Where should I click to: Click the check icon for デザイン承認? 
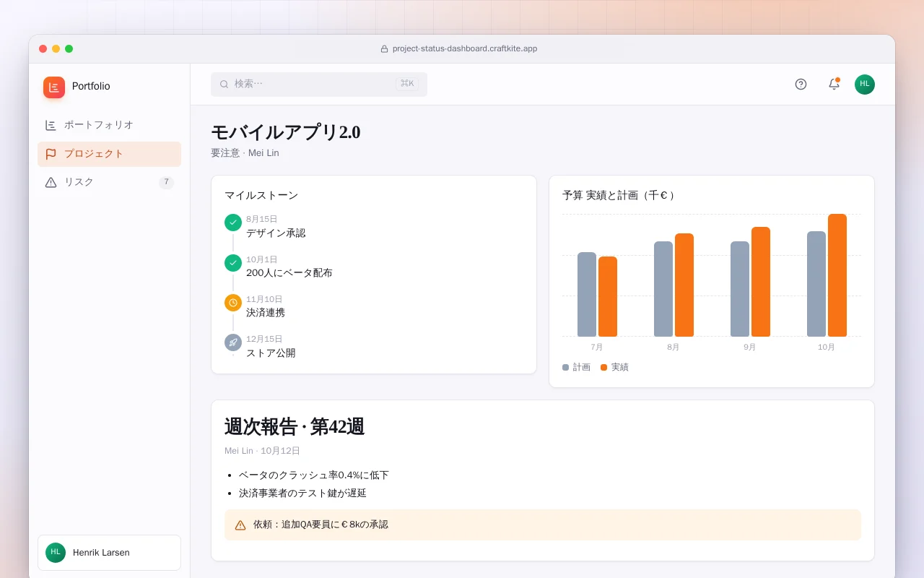[x=233, y=223]
